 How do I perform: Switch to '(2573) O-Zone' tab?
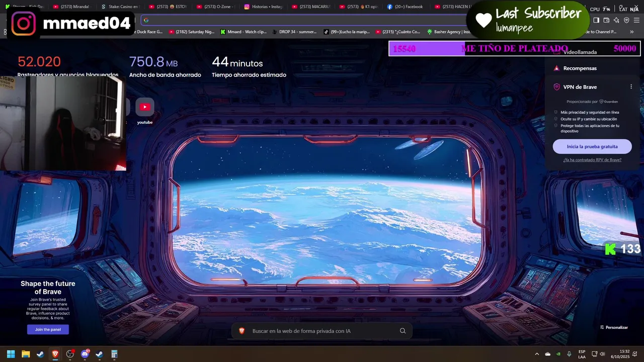click(x=215, y=7)
